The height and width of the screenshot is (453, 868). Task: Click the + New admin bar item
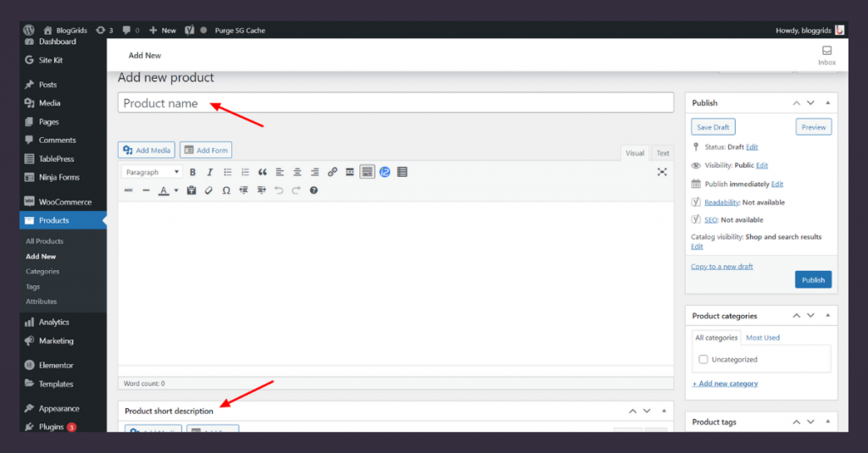tap(163, 30)
